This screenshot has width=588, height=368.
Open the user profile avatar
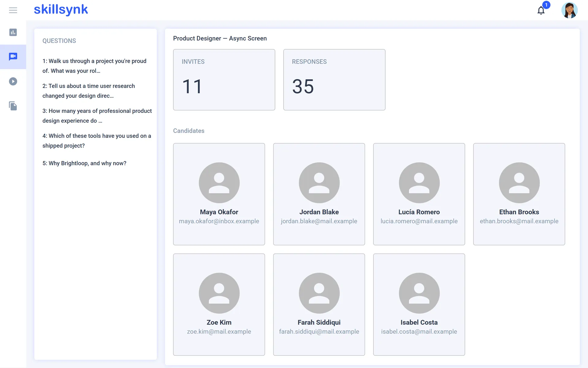click(x=569, y=10)
